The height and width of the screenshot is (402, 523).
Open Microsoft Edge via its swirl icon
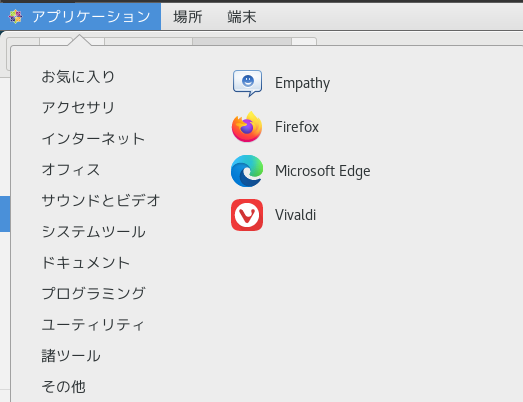tap(247, 171)
